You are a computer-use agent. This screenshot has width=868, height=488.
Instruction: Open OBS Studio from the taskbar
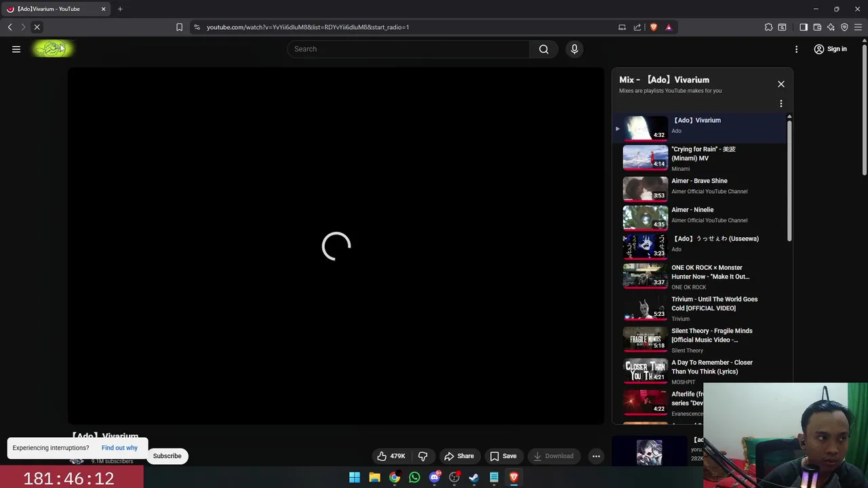pos(454,478)
